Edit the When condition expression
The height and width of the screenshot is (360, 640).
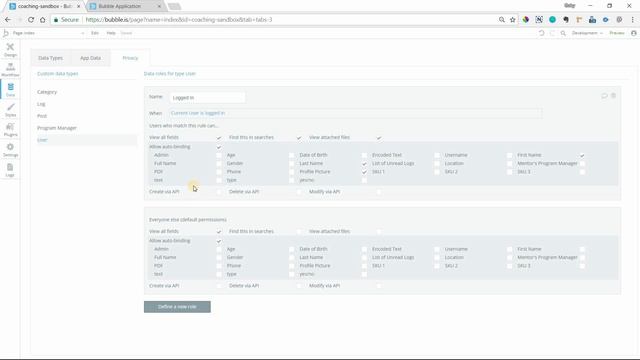tap(355, 113)
